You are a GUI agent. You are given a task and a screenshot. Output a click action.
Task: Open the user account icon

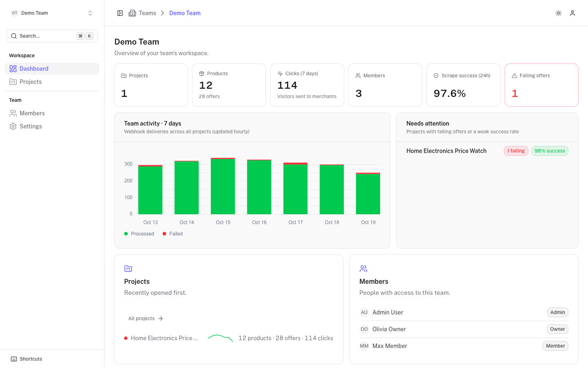[x=572, y=13]
